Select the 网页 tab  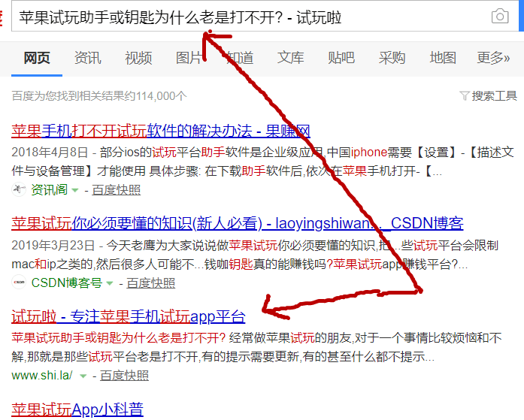click(x=37, y=58)
